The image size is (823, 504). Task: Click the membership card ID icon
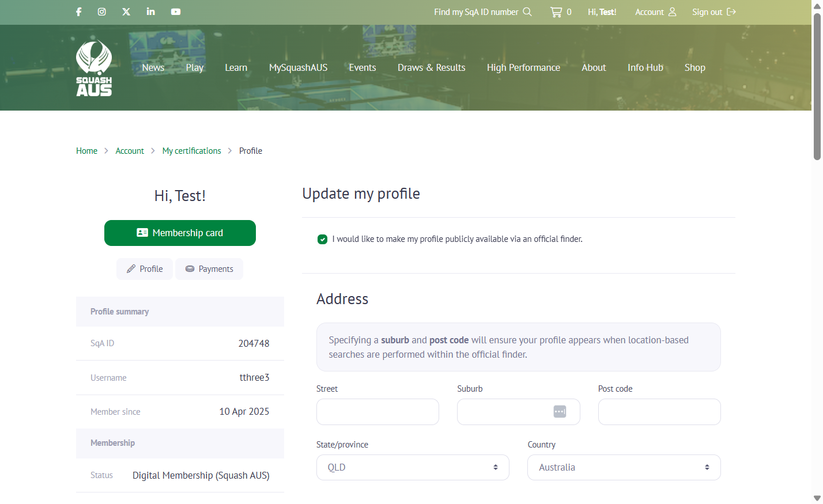(142, 233)
